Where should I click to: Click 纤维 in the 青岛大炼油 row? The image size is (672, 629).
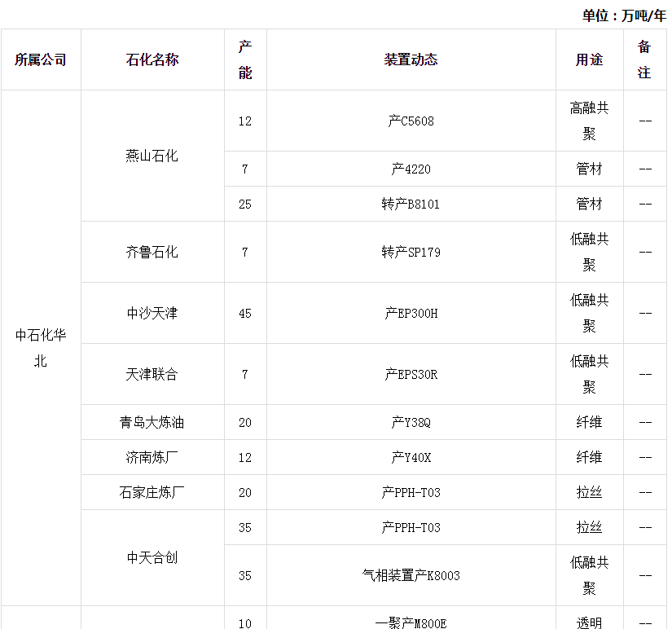589,422
